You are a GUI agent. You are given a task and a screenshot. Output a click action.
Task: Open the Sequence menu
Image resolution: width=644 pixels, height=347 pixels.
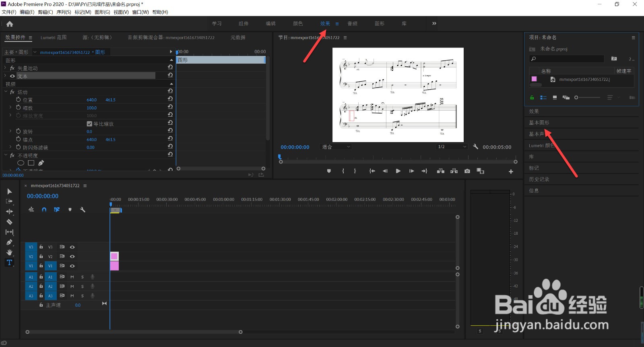[x=64, y=12]
